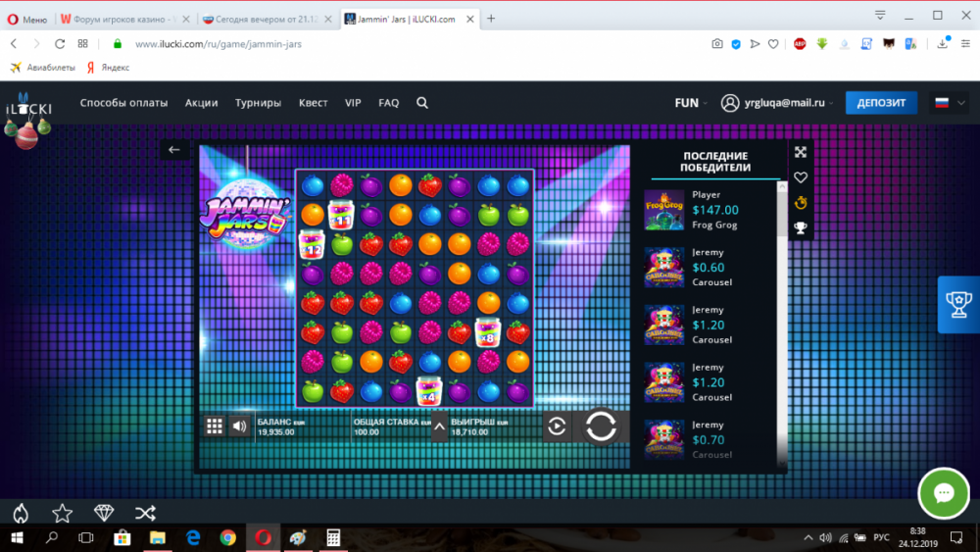Open the game menu grid icon
Image resolution: width=980 pixels, height=552 pixels.
(x=214, y=426)
